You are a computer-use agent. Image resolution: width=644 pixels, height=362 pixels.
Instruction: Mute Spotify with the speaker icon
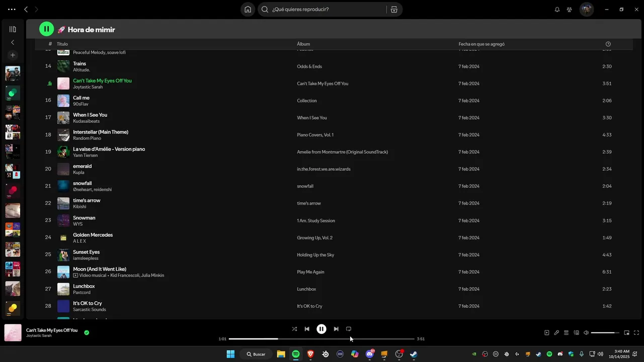tap(586, 333)
